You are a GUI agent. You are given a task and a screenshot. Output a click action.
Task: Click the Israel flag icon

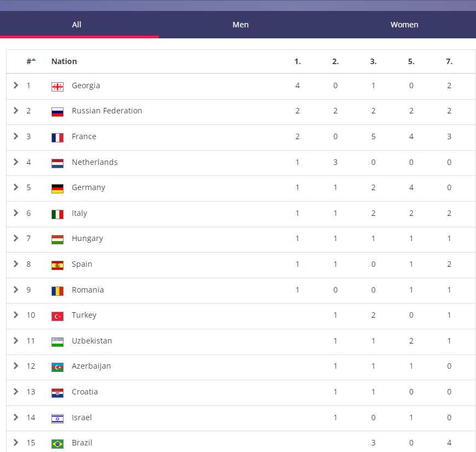coord(58,419)
